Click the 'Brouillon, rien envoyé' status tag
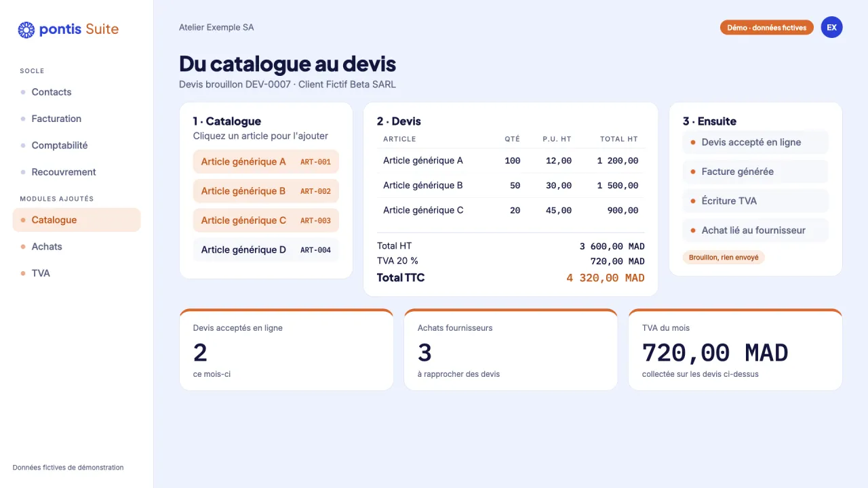The image size is (868, 488). (724, 258)
